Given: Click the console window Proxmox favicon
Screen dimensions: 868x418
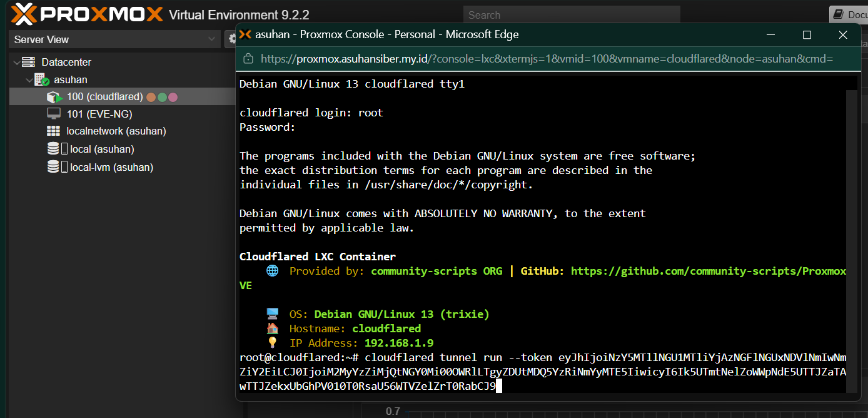Looking at the screenshot, I should click(x=245, y=34).
